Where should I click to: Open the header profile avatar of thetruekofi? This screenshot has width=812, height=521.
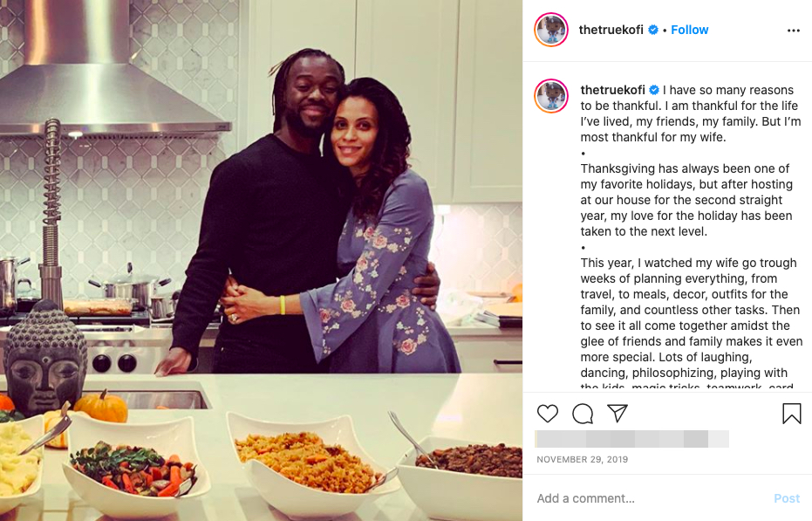(x=551, y=30)
